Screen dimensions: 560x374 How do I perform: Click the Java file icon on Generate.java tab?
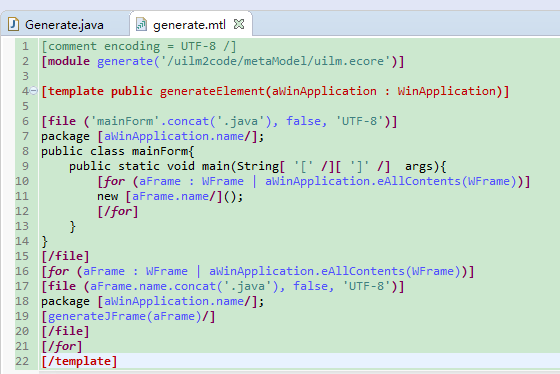(13, 24)
